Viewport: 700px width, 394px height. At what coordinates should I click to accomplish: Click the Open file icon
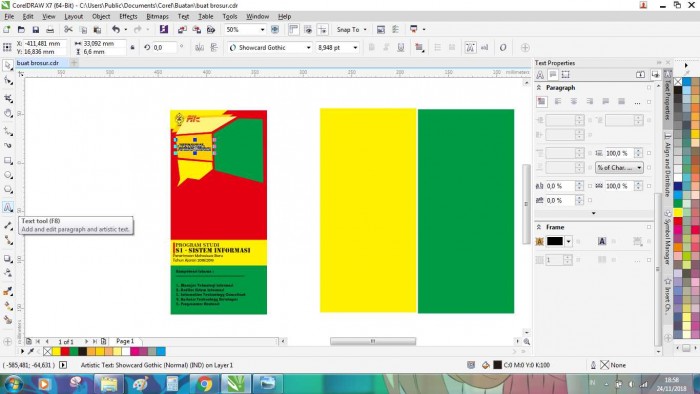21,29
